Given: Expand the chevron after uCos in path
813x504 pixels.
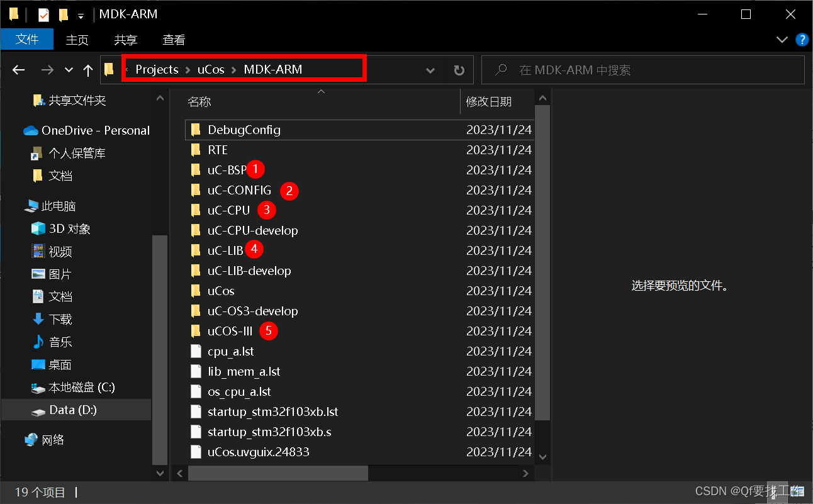Looking at the screenshot, I should coord(234,70).
